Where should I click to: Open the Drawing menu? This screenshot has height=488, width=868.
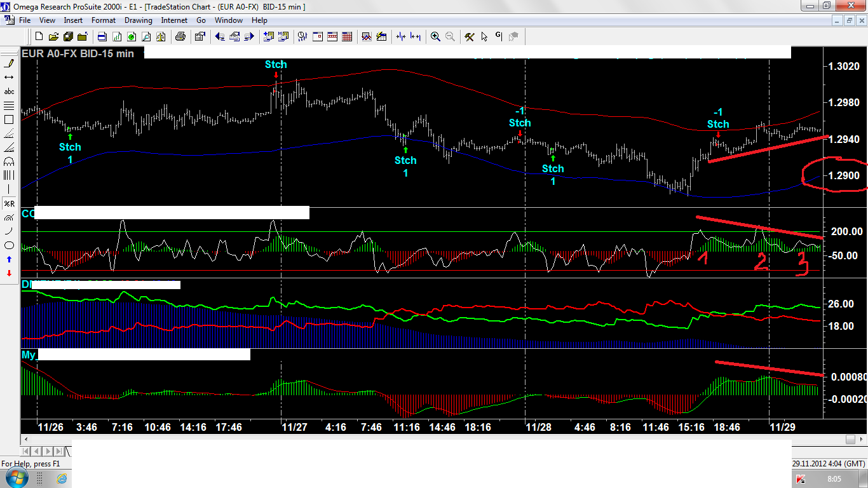click(138, 20)
